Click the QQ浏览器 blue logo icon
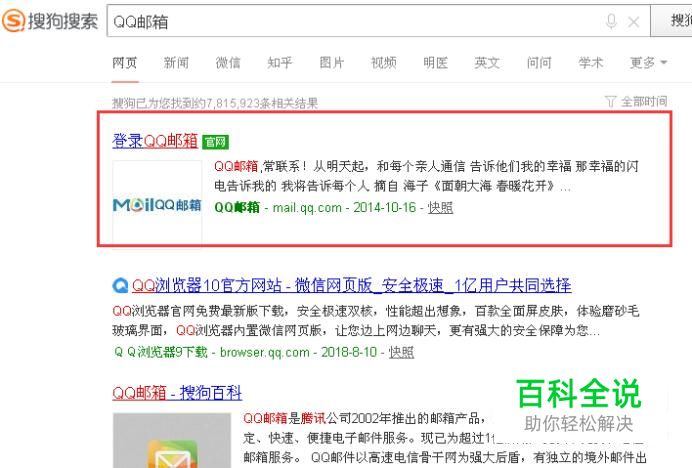Image resolution: width=692 pixels, height=468 pixels. tap(120, 286)
